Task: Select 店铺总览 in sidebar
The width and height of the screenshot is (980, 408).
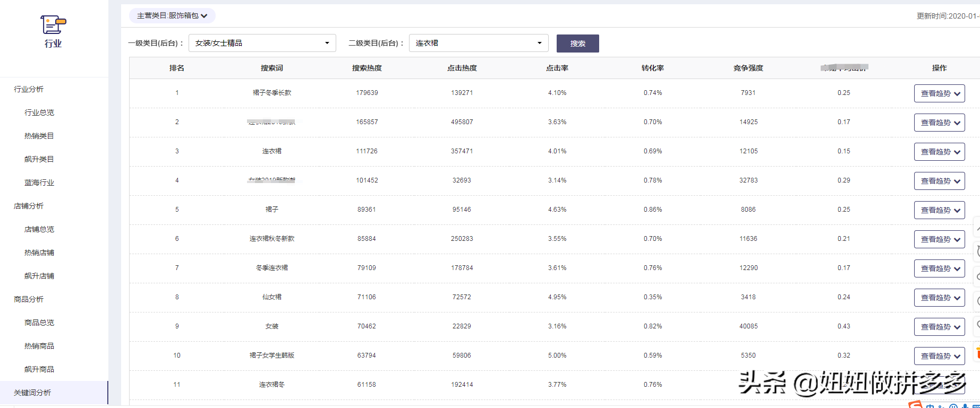Action: point(39,229)
